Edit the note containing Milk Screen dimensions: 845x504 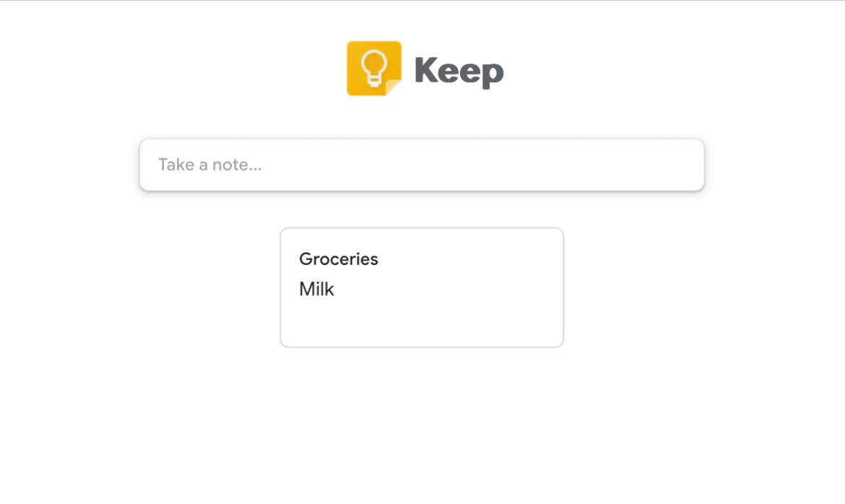coord(422,287)
